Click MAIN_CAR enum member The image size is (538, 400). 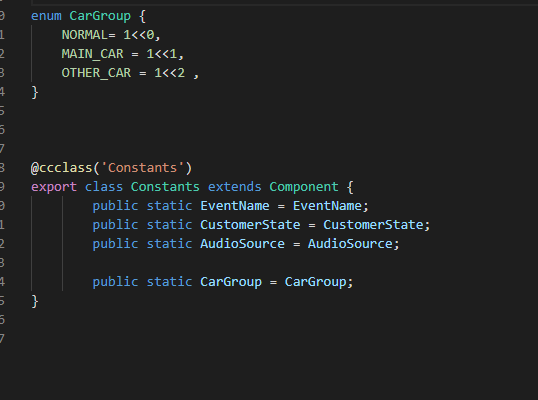[92, 54]
